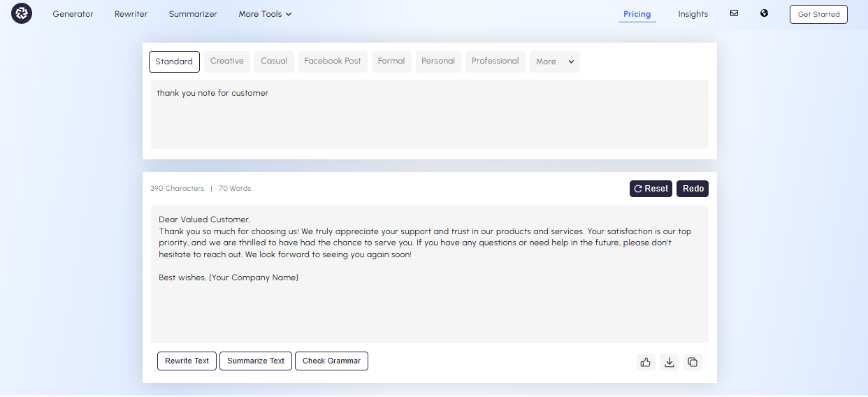The width and height of the screenshot is (868, 397).
Task: Open the mail envelope icon
Action: [x=734, y=13]
